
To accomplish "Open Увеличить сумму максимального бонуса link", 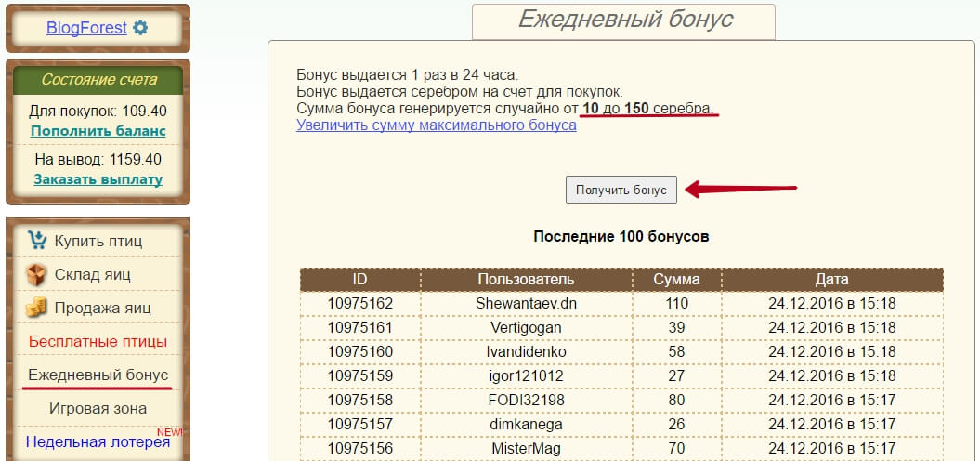I will (x=436, y=125).
